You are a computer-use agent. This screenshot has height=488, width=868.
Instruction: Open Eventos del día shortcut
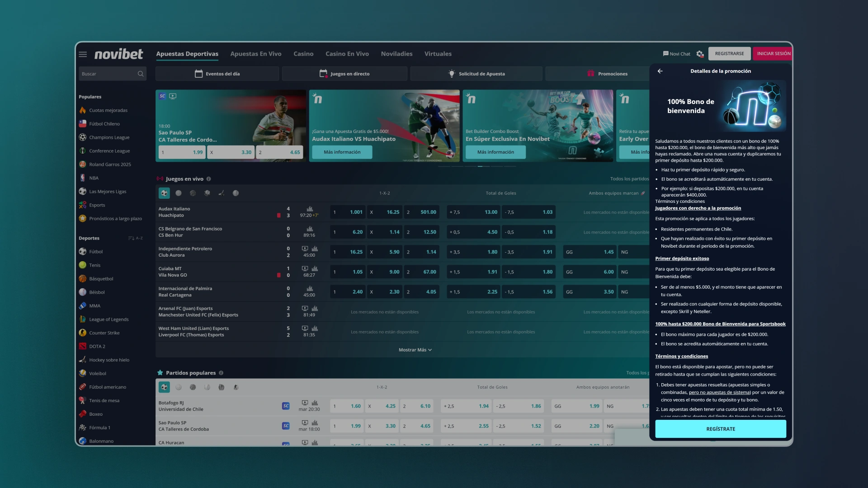click(217, 74)
